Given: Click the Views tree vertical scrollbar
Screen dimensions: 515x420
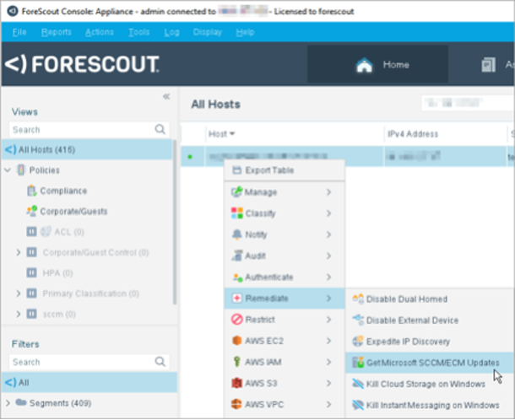Looking at the screenshot, I should (175, 222).
